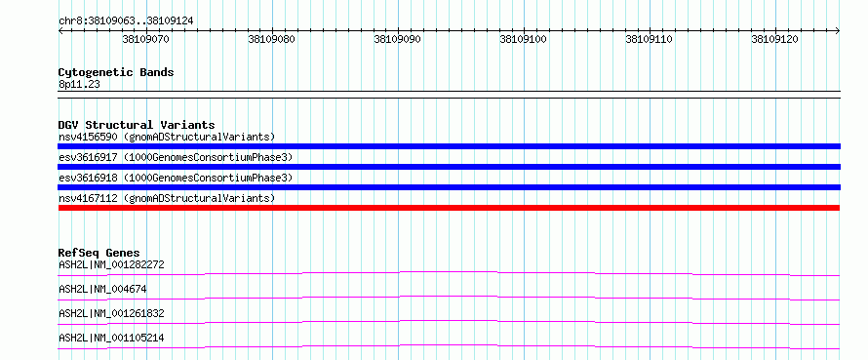
Task: Click ASH2L|NM_001105214 transcript label
Action: 111,338
